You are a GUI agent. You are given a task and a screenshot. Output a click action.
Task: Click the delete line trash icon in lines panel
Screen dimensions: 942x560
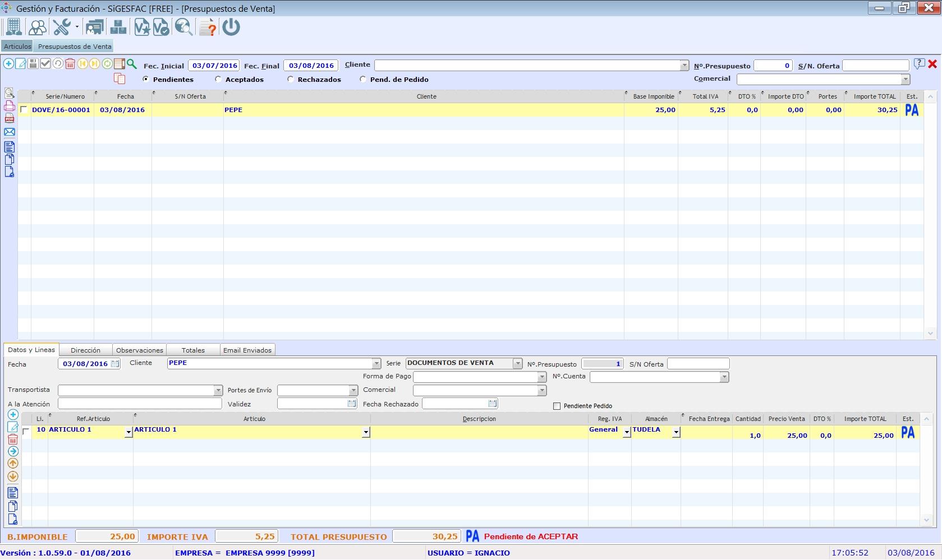13,439
